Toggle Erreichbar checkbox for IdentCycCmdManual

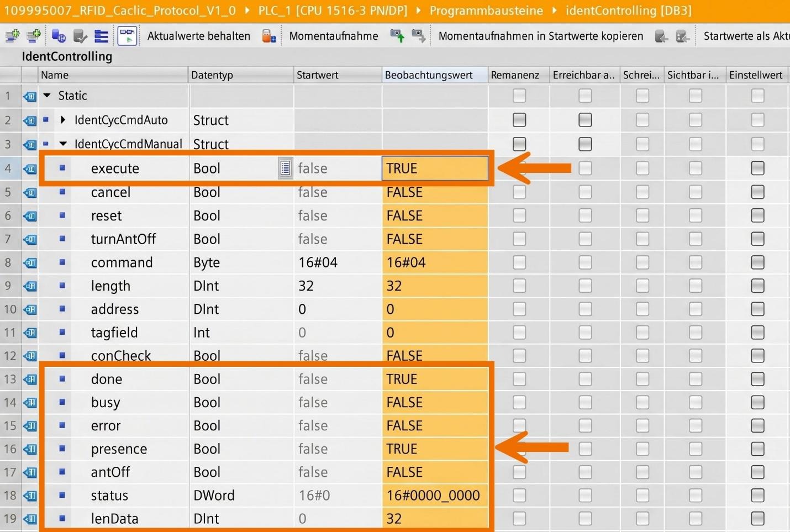click(585, 144)
